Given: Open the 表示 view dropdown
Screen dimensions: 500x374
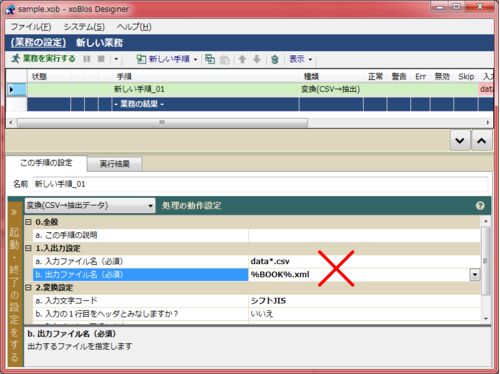Looking at the screenshot, I should [x=300, y=59].
